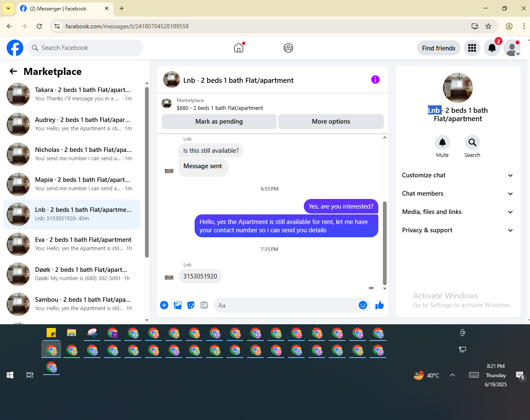Screen dimensions: 530x420
Task: Open Chrome profile icon
Action: click(509, 26)
